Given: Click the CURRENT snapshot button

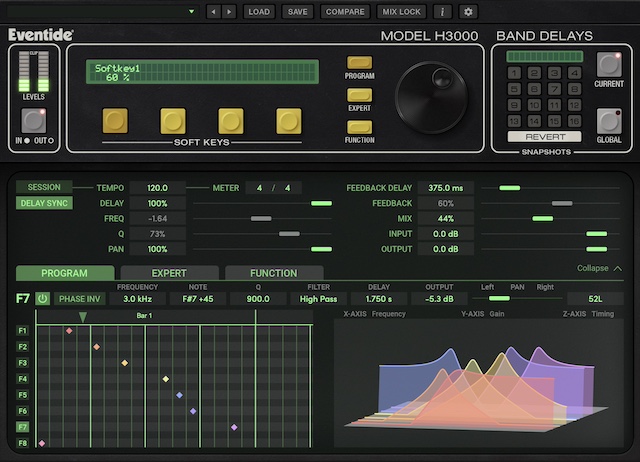Looking at the screenshot, I should point(609,64).
